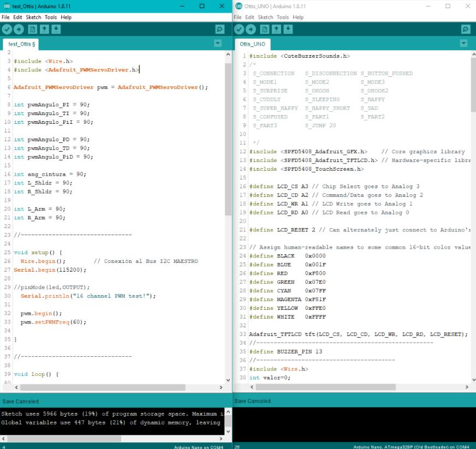476x449 pixels.
Task: Select the test_Ottis sketch tab
Action: [21, 44]
